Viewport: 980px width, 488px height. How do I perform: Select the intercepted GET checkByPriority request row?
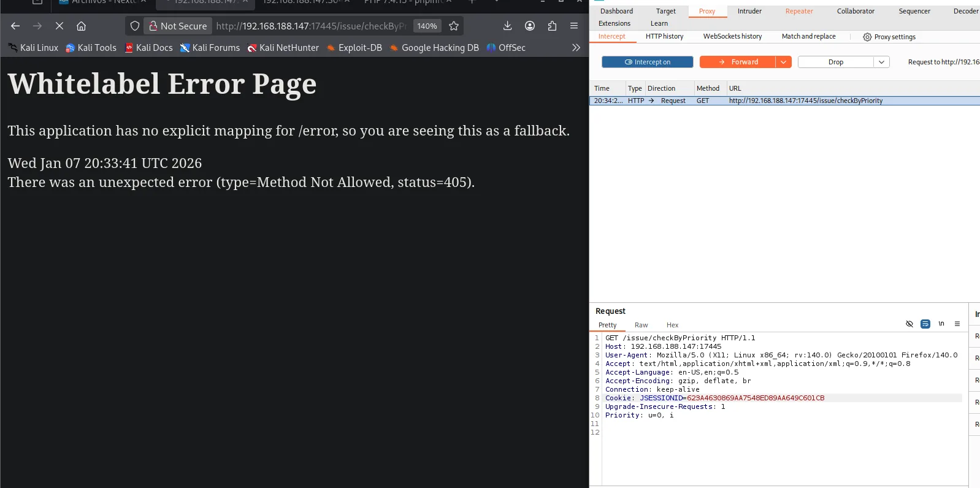(784, 101)
